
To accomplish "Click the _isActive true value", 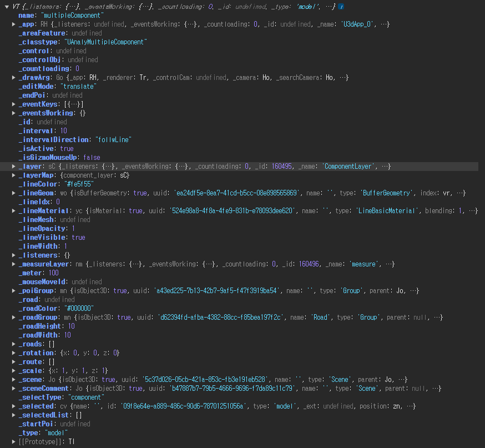I will tap(67, 149).
